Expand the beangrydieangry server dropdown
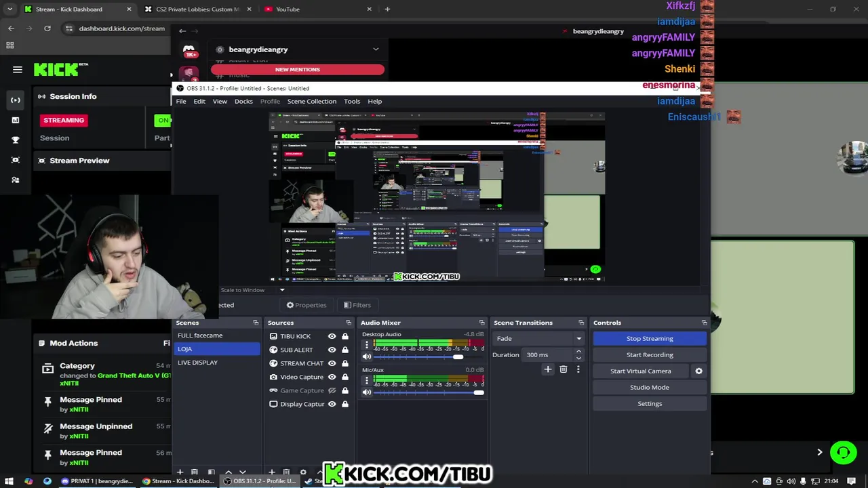The height and width of the screenshot is (488, 868). tap(376, 49)
